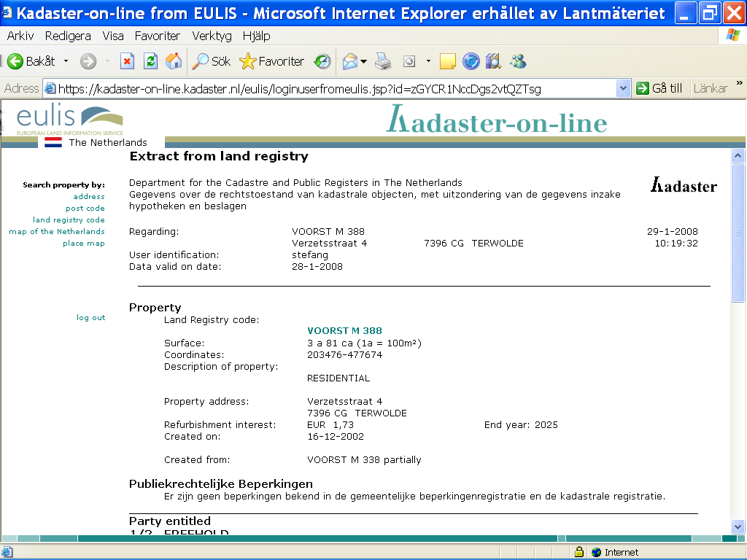This screenshot has height=560, width=747.
Task: Click the Gå till go button
Action: tap(659, 88)
